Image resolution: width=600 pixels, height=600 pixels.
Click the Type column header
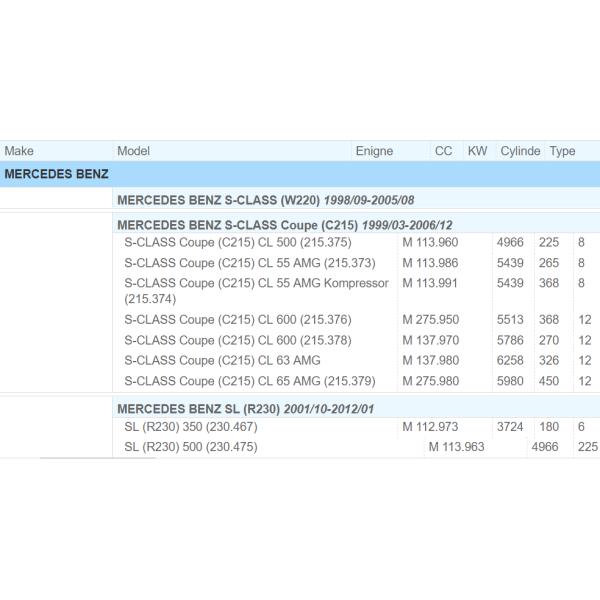(562, 151)
